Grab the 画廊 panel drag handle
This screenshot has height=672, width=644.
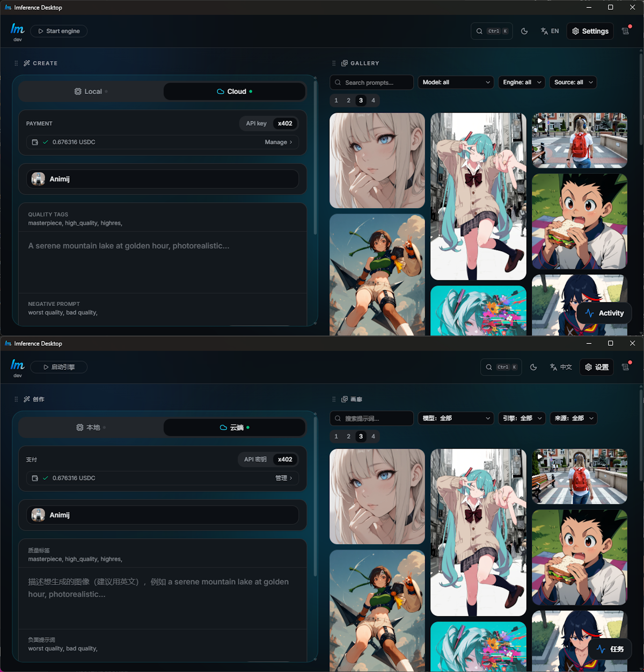coord(334,399)
